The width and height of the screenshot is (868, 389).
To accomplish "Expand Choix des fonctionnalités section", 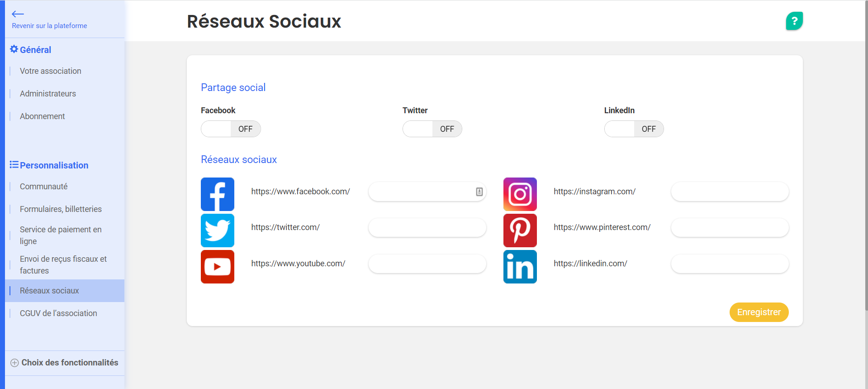I will 64,363.
